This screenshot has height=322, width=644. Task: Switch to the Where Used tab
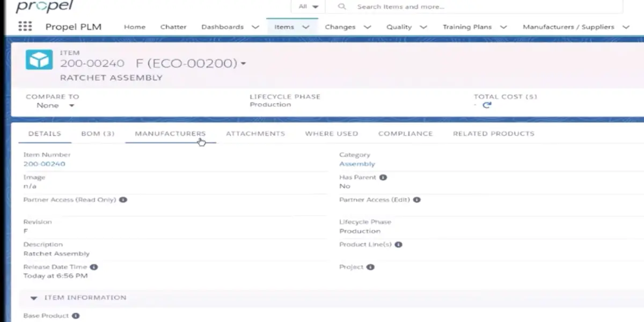(x=332, y=134)
